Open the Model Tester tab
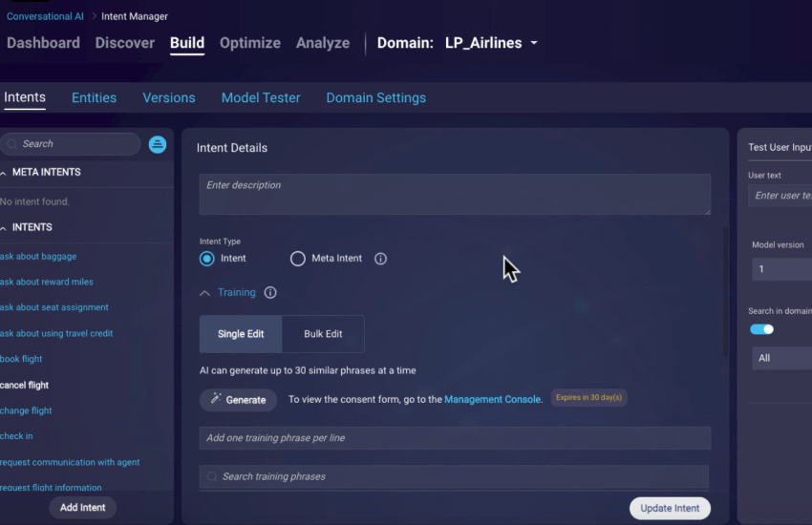Image resolution: width=812 pixels, height=525 pixels. point(261,97)
